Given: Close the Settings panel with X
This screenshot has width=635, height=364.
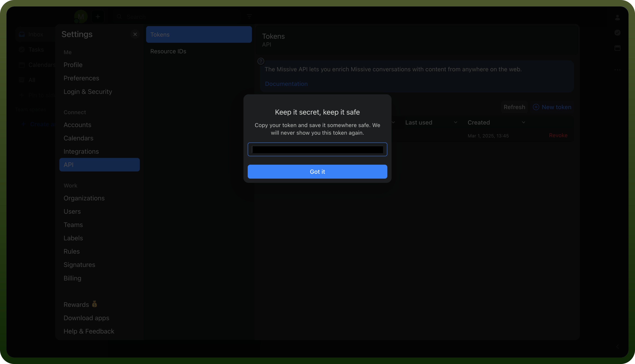Looking at the screenshot, I should 135,34.
